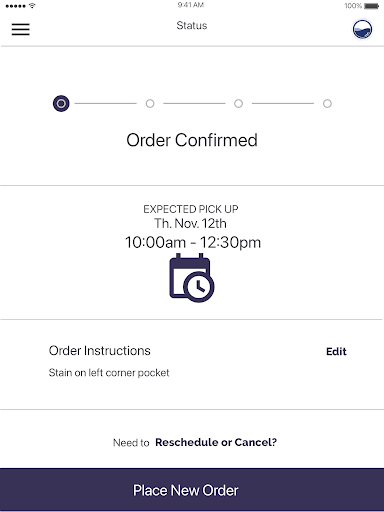This screenshot has height=512, width=384.
Task: Select the third progress step circle
Action: click(238, 104)
